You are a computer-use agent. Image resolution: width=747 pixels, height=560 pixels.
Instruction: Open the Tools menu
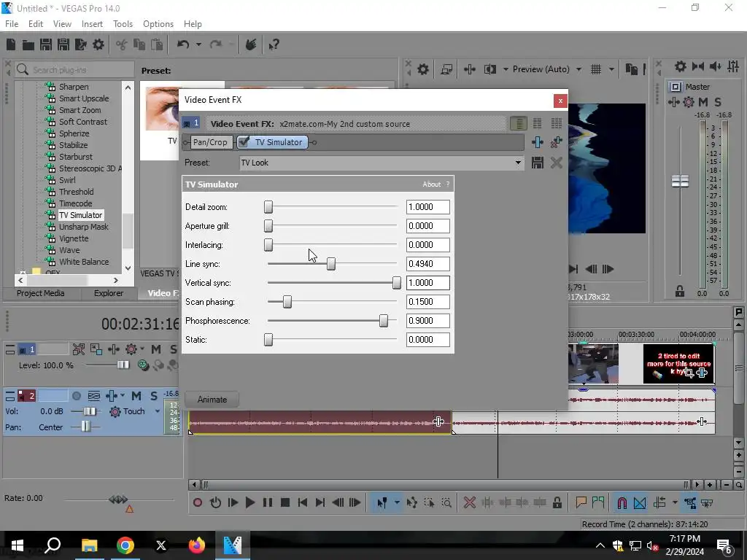(123, 24)
